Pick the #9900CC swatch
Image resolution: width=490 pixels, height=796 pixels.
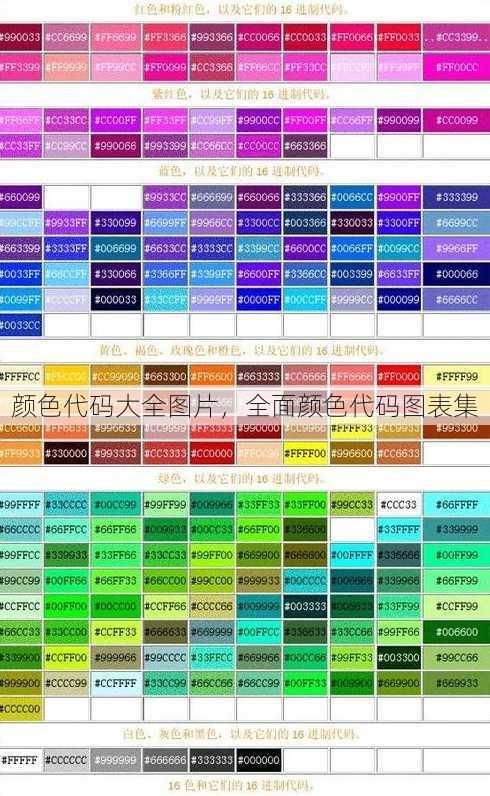[x=258, y=120]
